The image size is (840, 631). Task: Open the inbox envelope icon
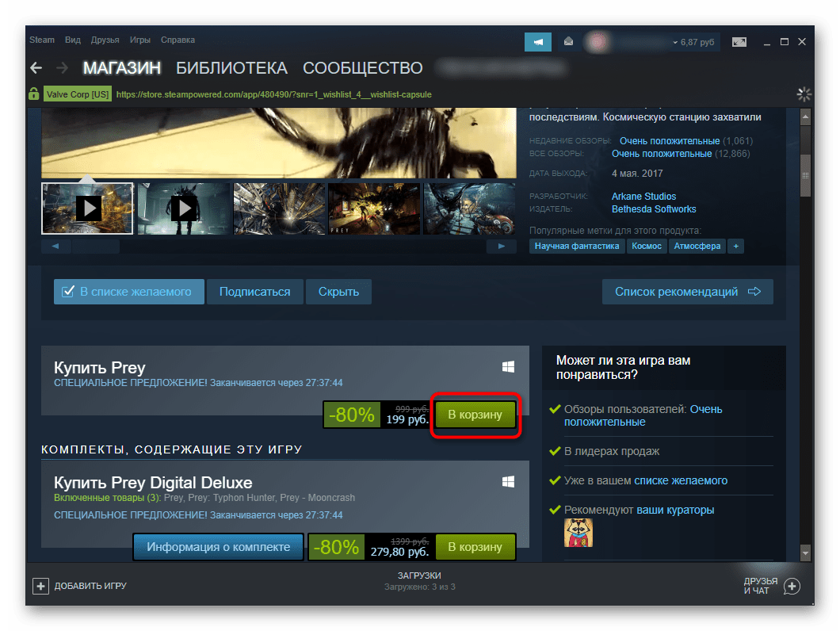[568, 41]
